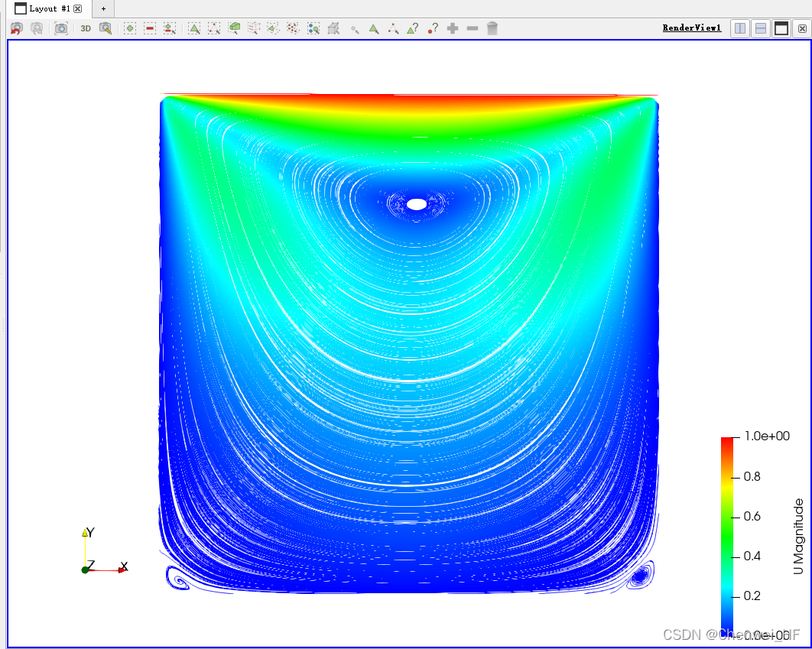
Task: Select cells through frustum tool
Action: [x=234, y=28]
